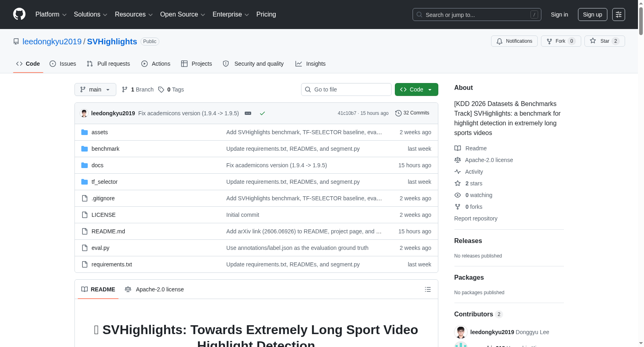Open the SVHighlights repository name link
Image resolution: width=644 pixels, height=347 pixels.
pos(112,42)
